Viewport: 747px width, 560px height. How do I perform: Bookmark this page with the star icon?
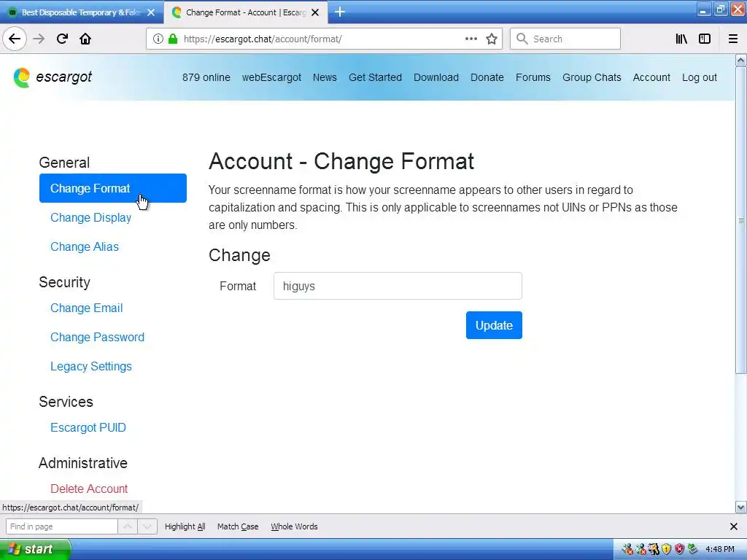point(492,39)
